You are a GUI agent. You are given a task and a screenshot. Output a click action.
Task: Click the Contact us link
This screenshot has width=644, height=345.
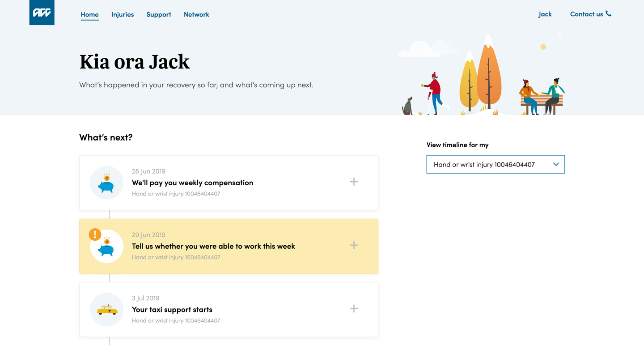pyautogui.click(x=586, y=14)
